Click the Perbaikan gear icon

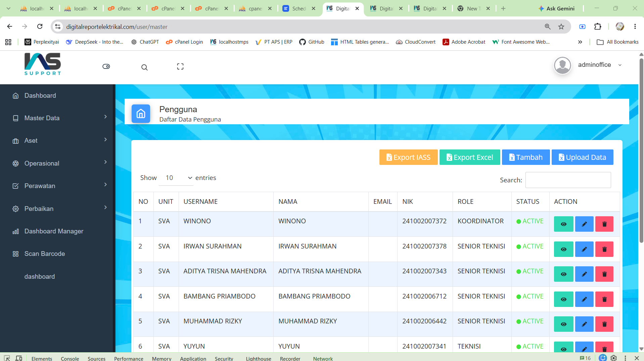[15, 209]
